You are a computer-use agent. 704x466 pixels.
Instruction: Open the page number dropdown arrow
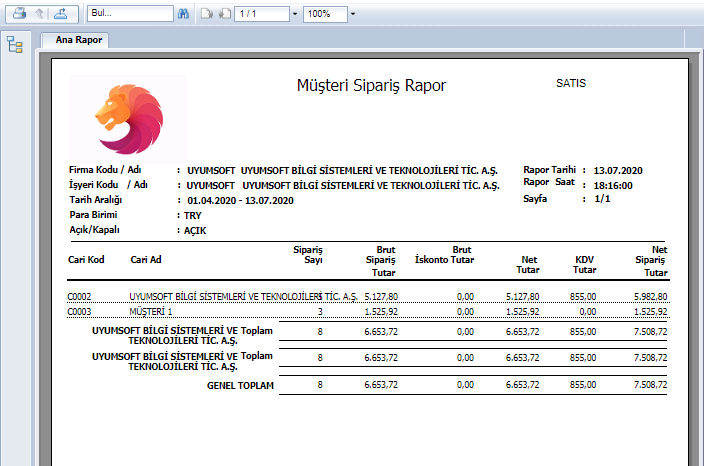[x=294, y=15]
